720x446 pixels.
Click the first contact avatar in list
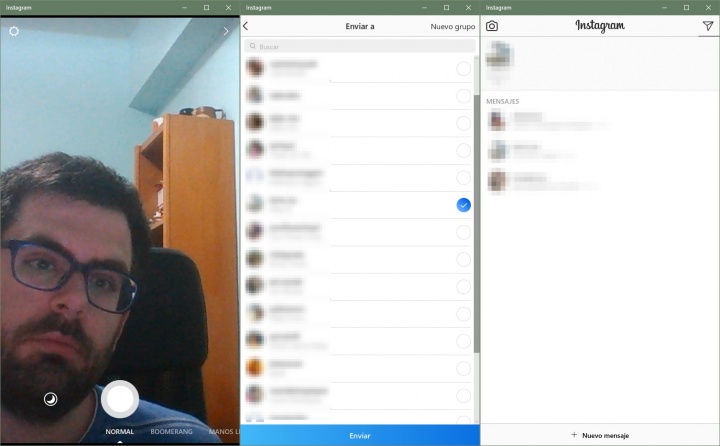point(255,68)
